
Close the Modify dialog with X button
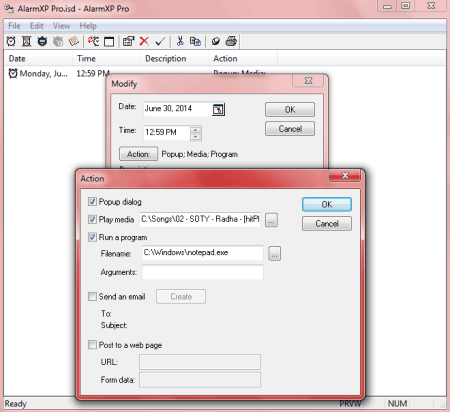point(308,81)
